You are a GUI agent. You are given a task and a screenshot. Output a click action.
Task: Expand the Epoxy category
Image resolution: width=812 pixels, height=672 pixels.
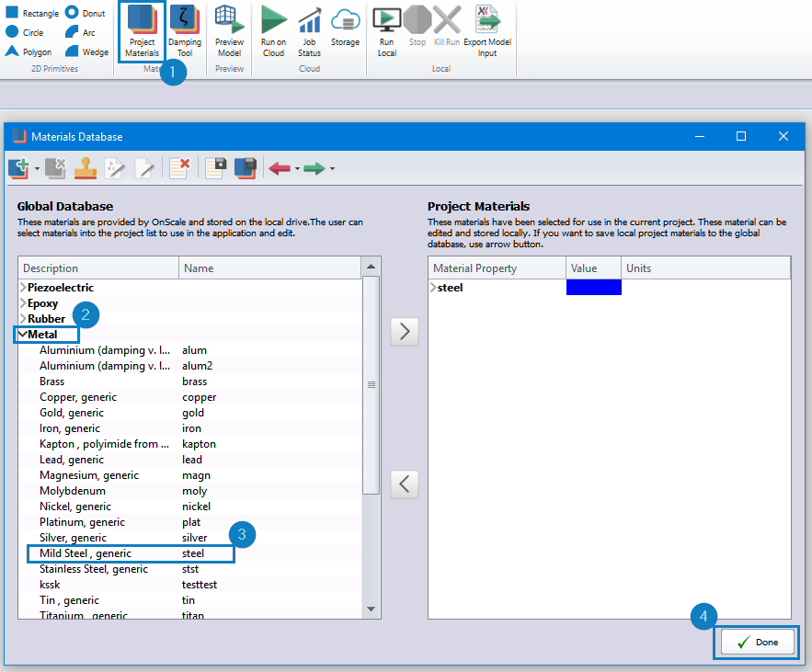tap(23, 302)
